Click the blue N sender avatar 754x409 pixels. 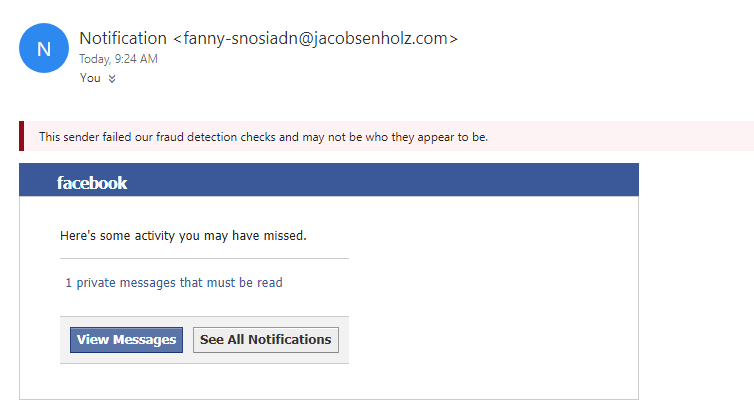point(44,48)
